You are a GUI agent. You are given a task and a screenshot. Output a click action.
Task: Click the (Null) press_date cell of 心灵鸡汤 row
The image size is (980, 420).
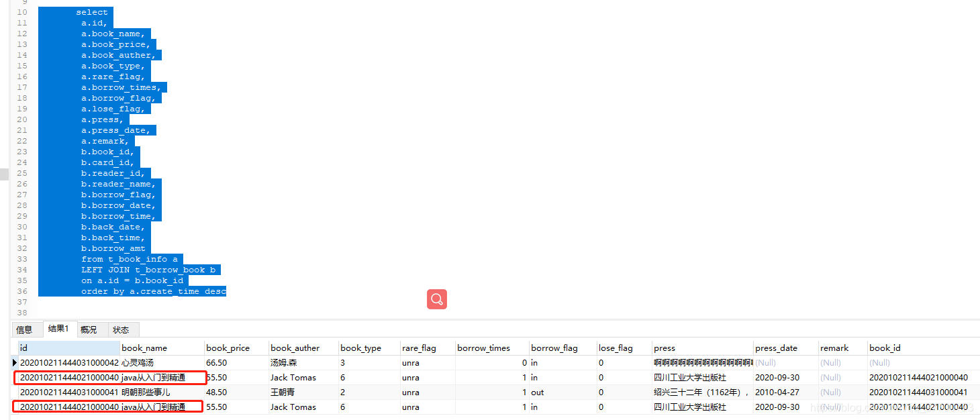pos(786,363)
